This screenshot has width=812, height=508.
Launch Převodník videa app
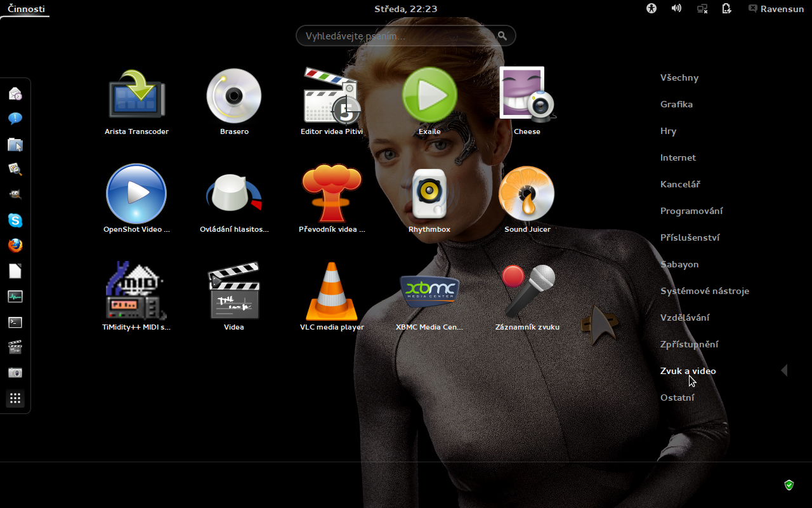[332, 199]
